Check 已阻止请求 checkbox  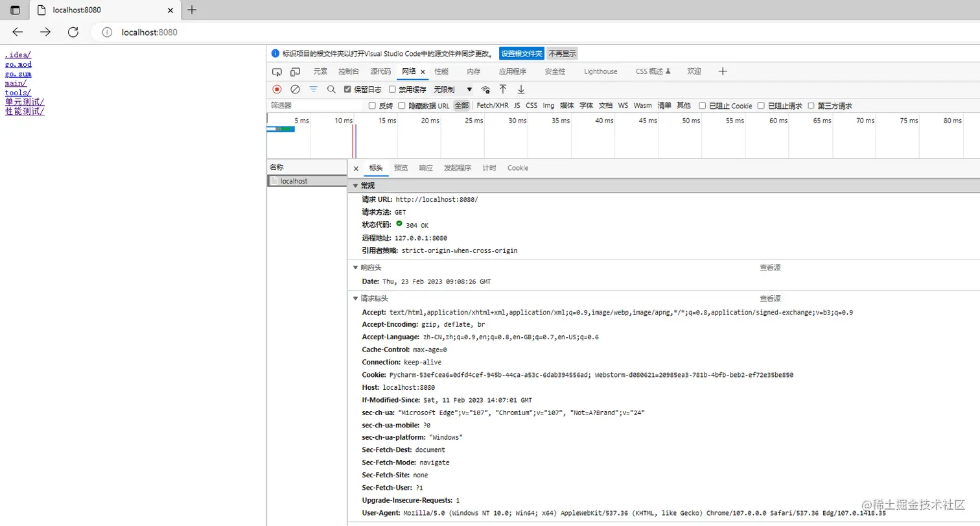pos(762,106)
